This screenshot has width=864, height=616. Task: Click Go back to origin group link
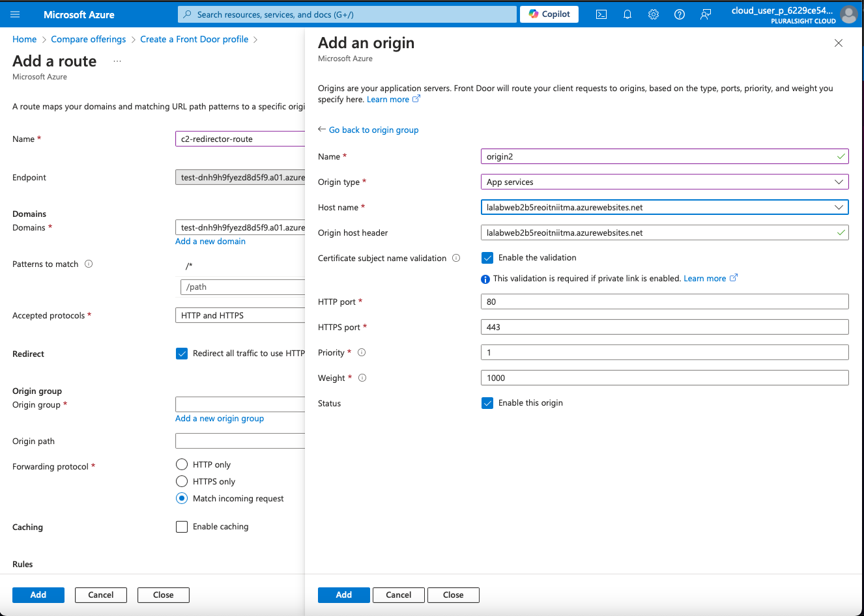374,130
